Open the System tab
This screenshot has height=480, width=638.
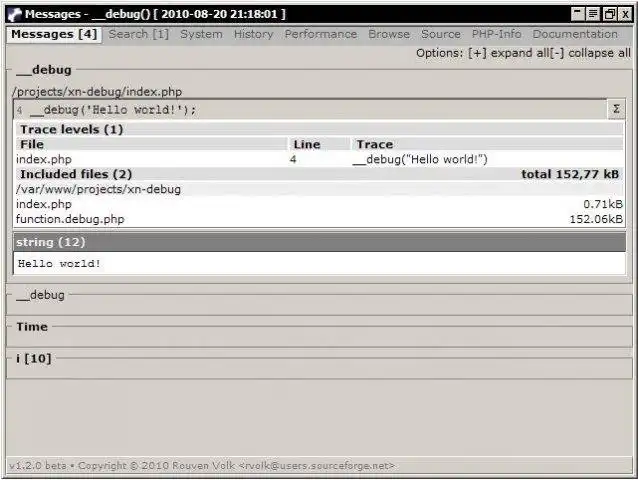point(201,34)
